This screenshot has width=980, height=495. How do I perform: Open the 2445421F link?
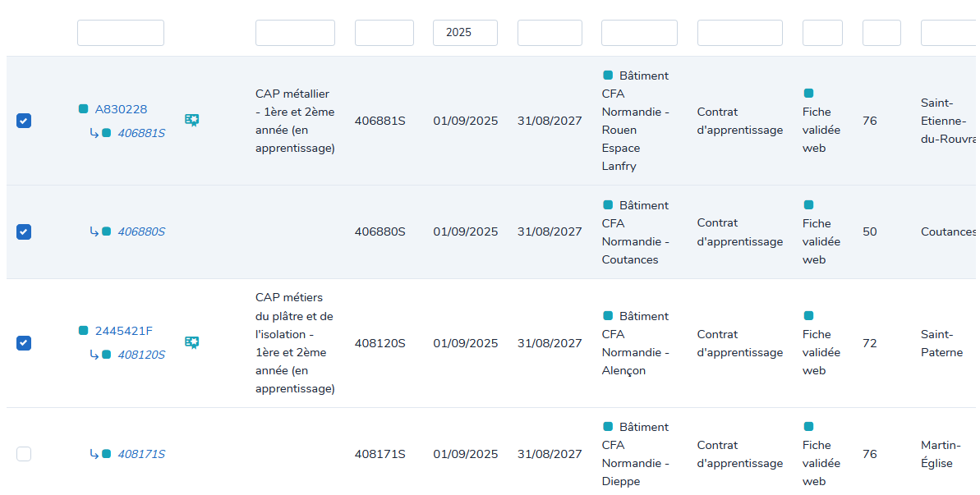(x=123, y=331)
